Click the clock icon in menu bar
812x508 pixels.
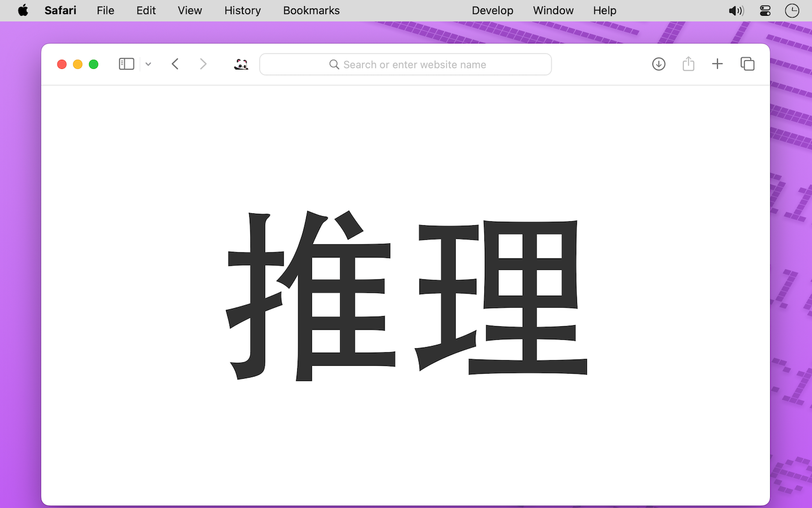[x=792, y=10]
